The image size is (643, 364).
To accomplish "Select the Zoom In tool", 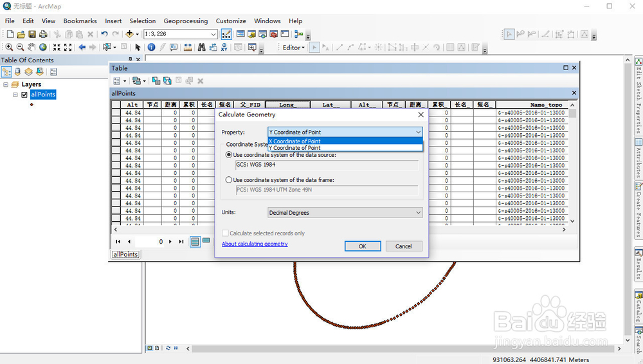I will (x=9, y=48).
